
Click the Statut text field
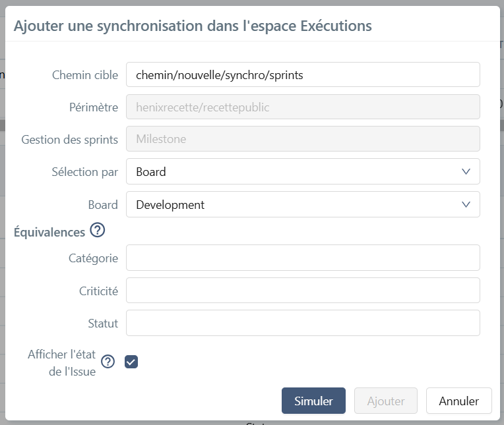pos(302,324)
